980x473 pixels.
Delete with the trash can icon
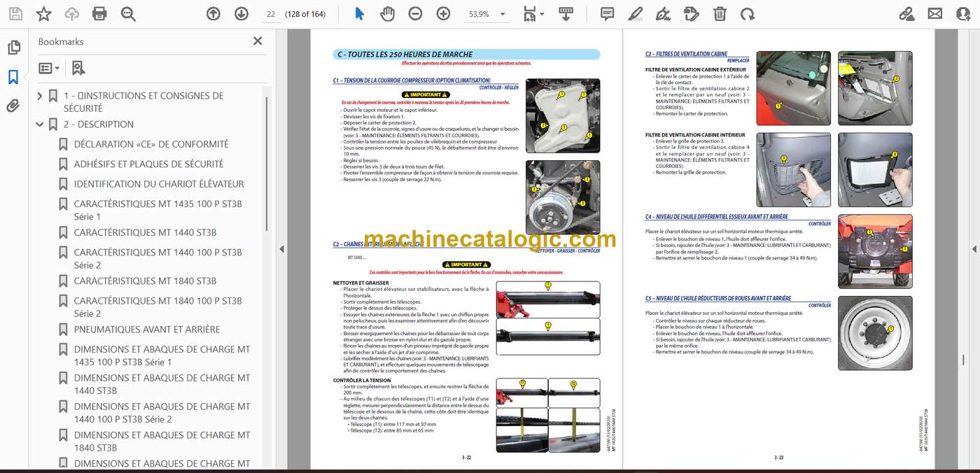(720, 13)
